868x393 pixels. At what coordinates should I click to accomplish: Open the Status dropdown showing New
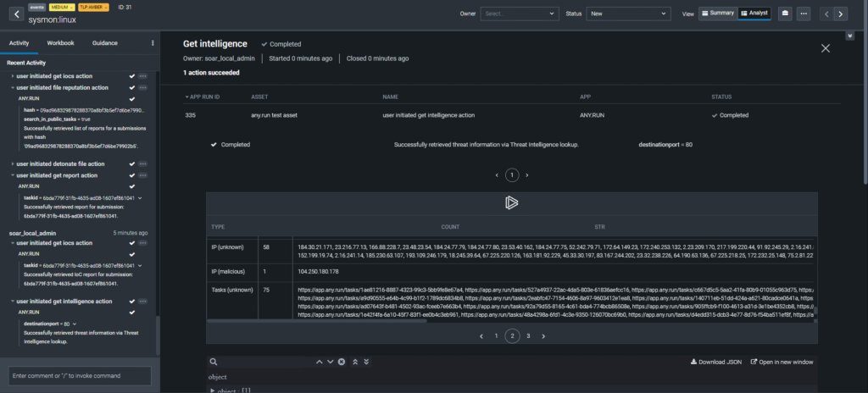point(630,14)
